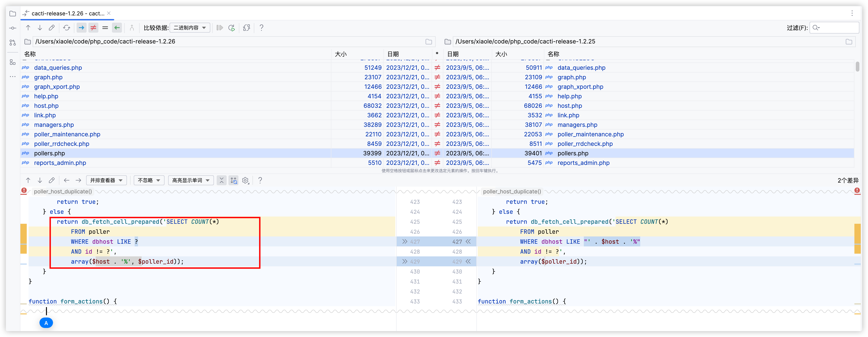Toggle collapse unchanged fragments
This screenshot has height=337, width=868.
(x=221, y=181)
